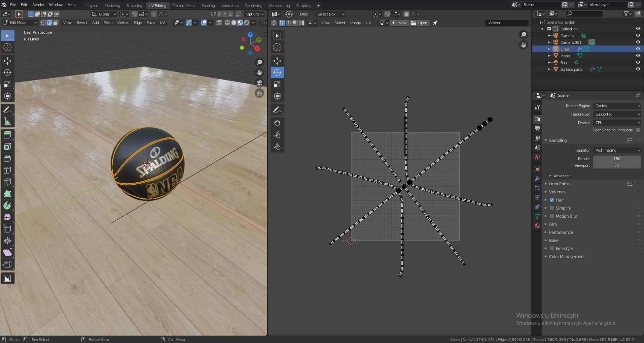
Task: Select the Shear tool
Action: pyautogui.click(x=7, y=253)
